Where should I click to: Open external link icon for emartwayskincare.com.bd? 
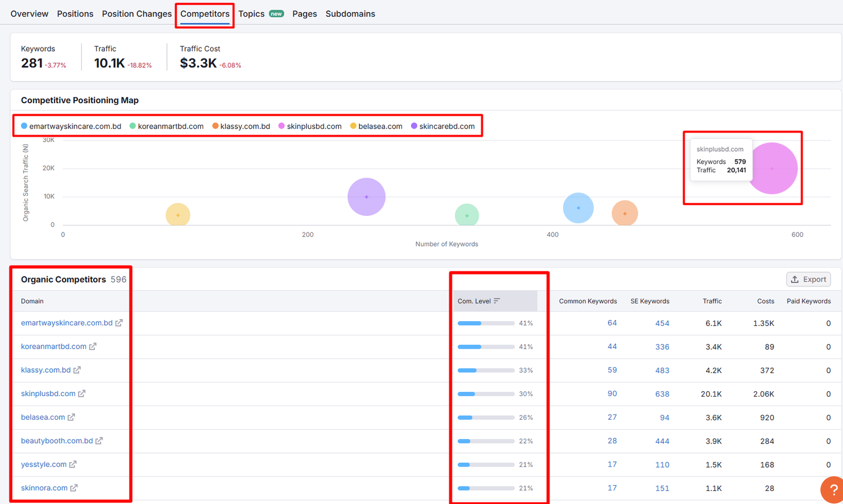[119, 323]
